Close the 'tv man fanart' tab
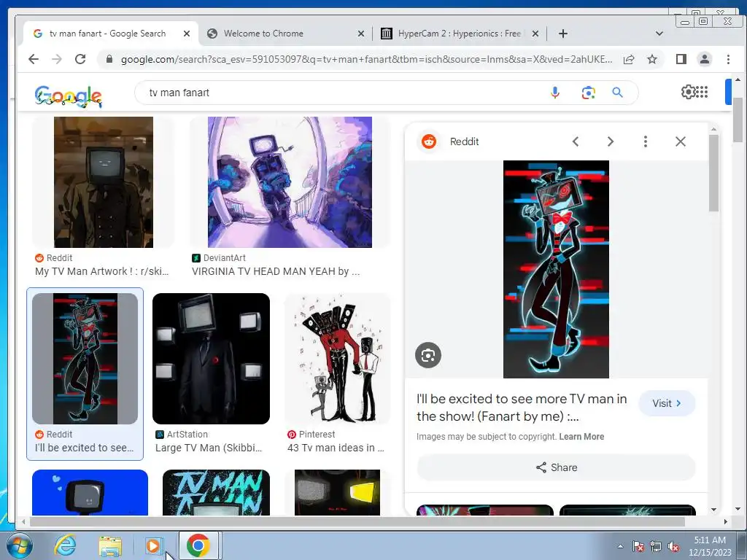The image size is (747, 560). tap(187, 34)
